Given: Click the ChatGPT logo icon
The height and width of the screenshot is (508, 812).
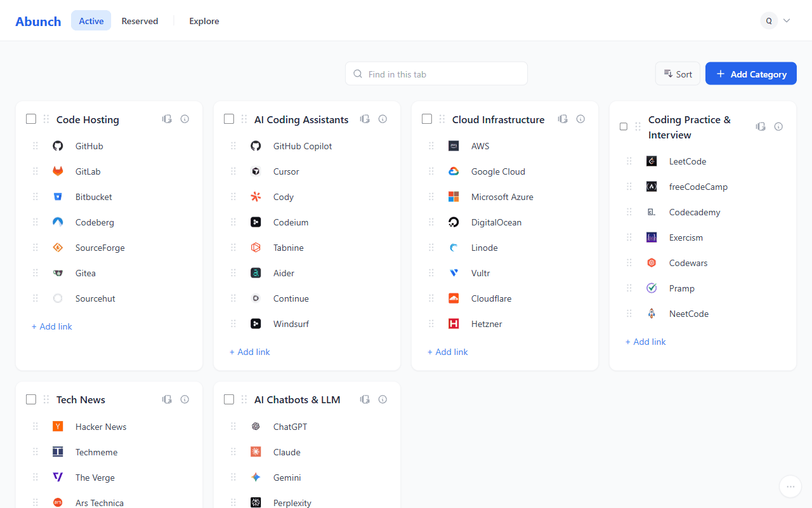Looking at the screenshot, I should 256,427.
